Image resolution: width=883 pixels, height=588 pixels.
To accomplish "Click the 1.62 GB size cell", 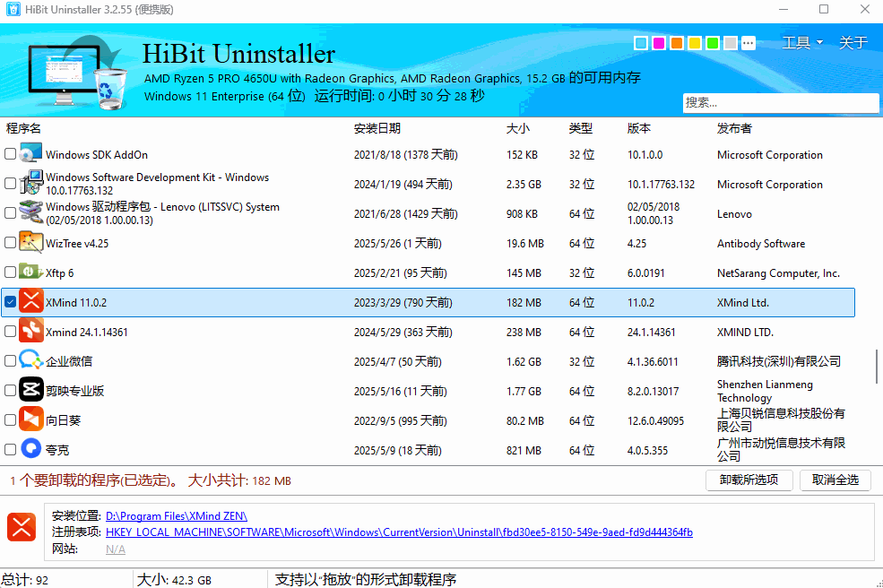I will [524, 361].
